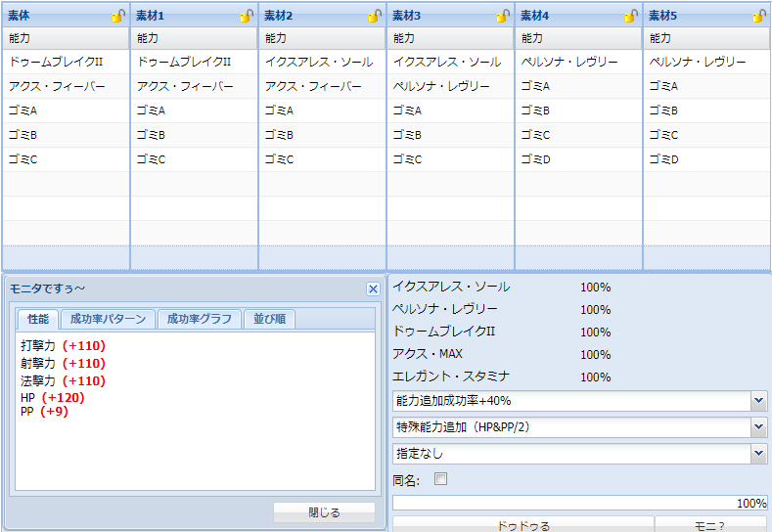The height and width of the screenshot is (532, 772).
Task: Click the イクスアレス・ソール result row
Action: pos(501,287)
